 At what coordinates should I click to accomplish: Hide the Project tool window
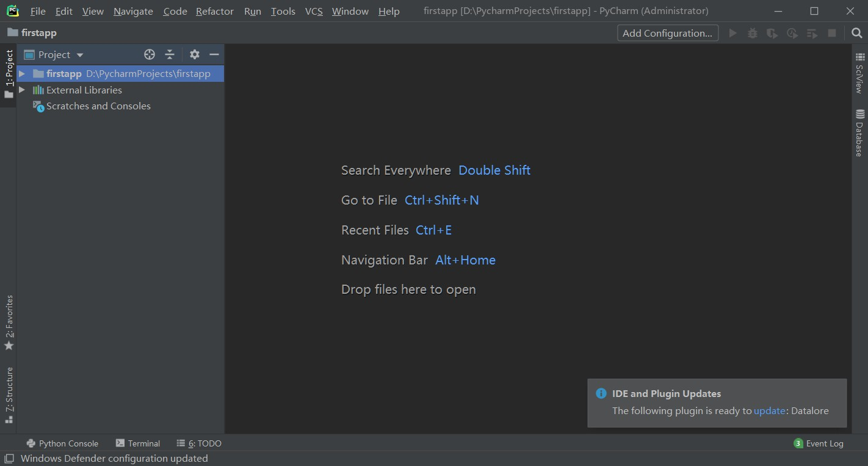pos(213,54)
